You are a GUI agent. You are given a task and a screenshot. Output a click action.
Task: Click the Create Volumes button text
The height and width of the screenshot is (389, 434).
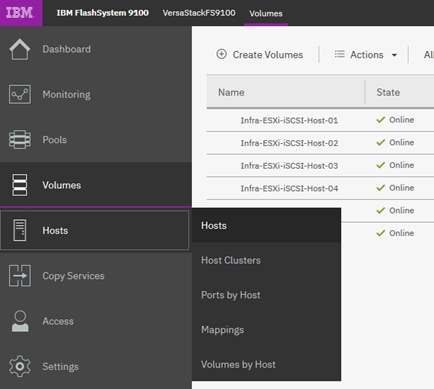pos(268,55)
